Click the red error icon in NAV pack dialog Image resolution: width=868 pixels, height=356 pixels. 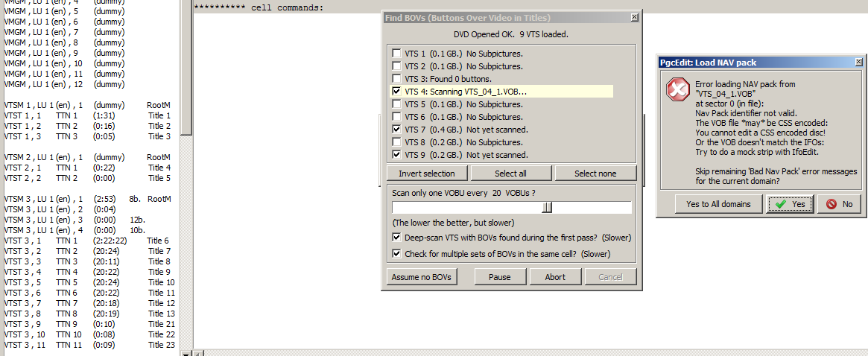coord(677,89)
